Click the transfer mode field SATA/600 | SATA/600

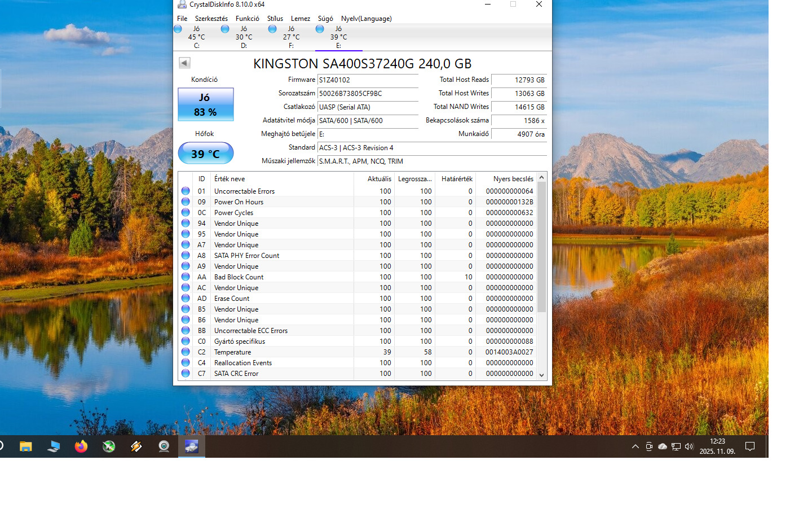point(368,121)
